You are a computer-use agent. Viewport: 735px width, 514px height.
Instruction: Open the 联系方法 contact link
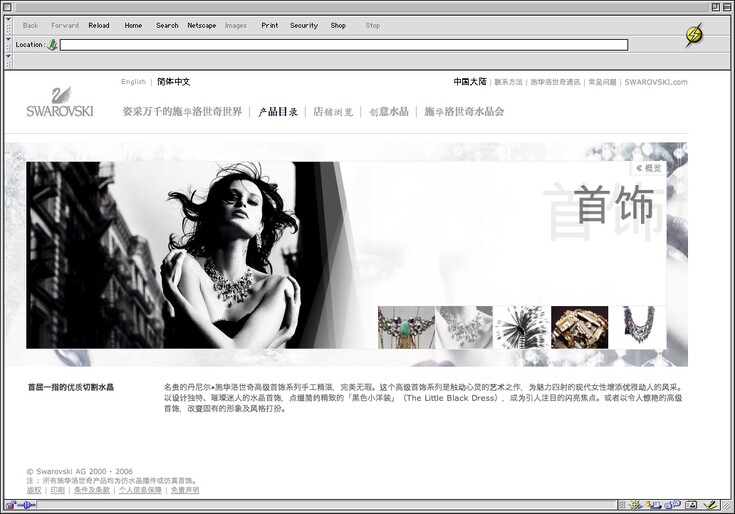(x=509, y=82)
